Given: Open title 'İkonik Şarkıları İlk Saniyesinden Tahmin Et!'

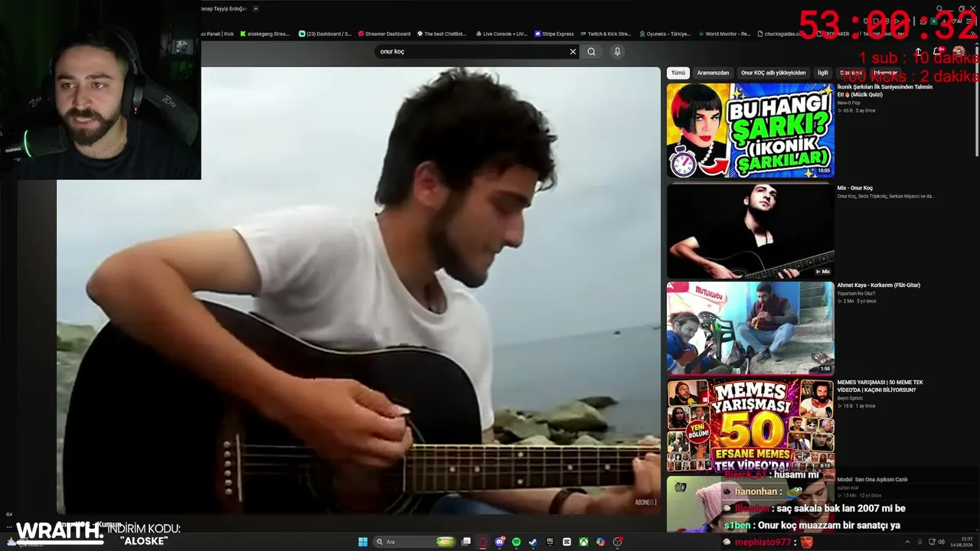Looking at the screenshot, I should [884, 90].
